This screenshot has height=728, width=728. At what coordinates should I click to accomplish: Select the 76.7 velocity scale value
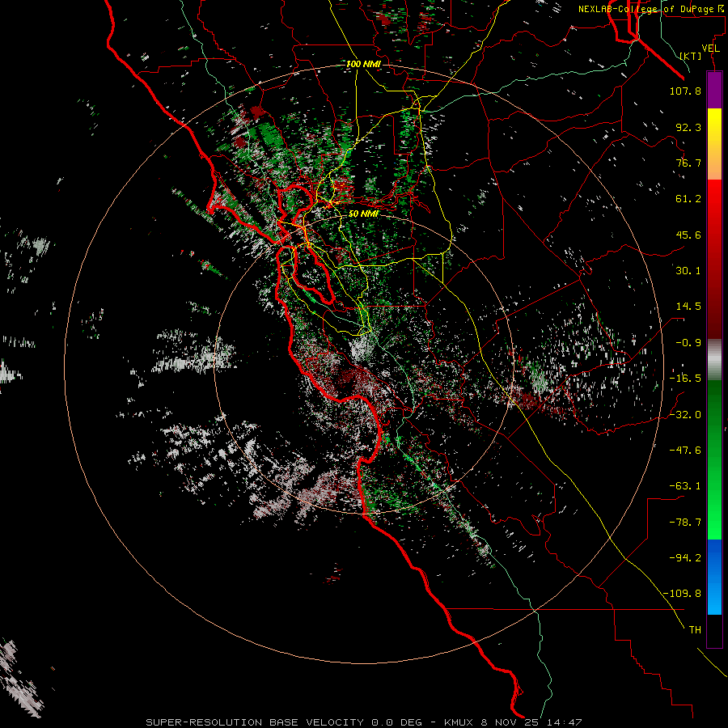tap(688, 163)
